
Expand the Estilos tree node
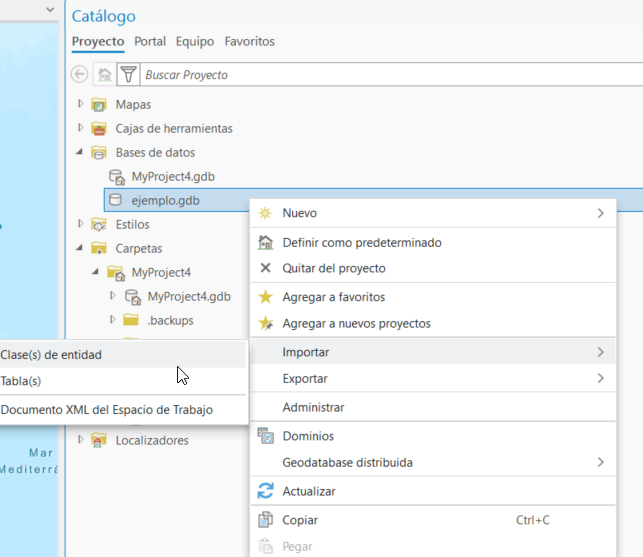point(81,224)
